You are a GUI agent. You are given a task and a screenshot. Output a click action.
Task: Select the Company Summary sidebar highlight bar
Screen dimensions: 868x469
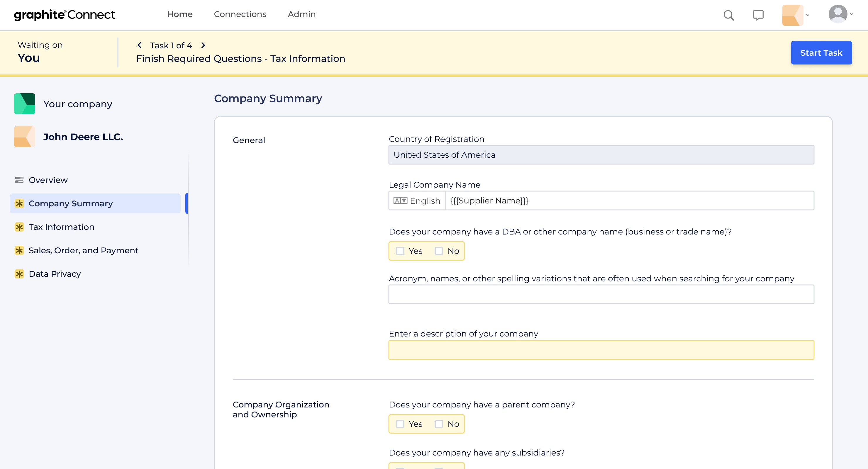(186, 203)
